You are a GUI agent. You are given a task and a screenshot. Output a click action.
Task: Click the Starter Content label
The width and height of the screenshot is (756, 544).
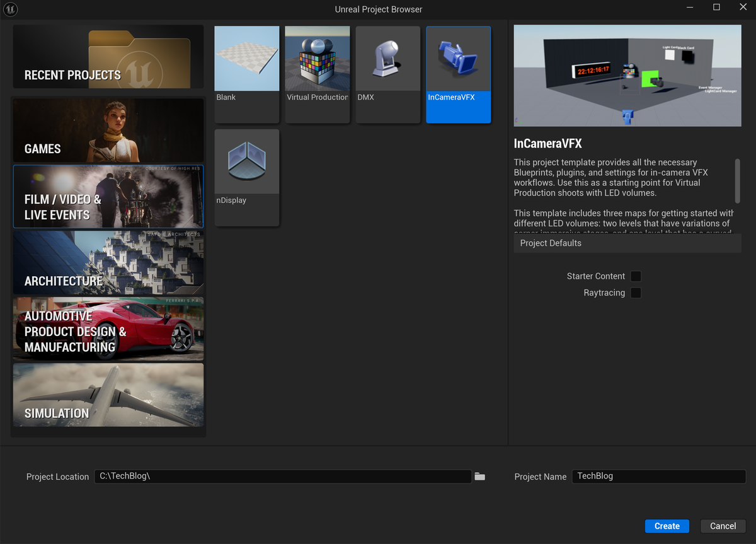pyautogui.click(x=596, y=276)
